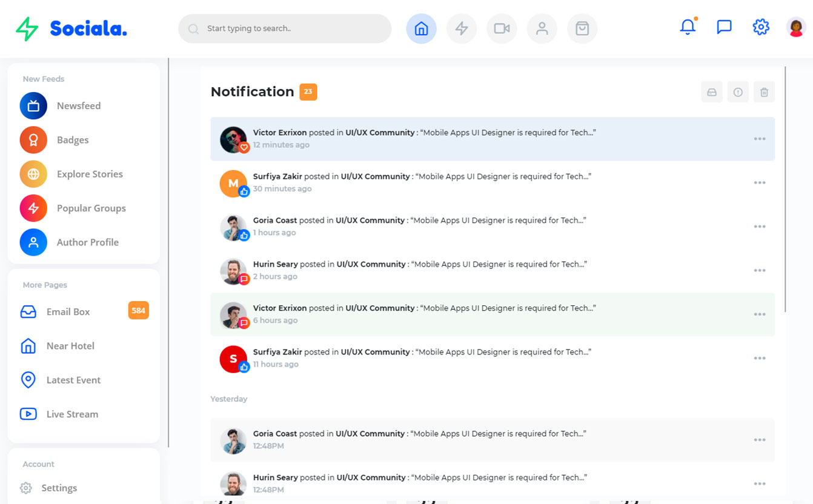Click the notification list vertical scrollbar
This screenshot has height=504, width=813.
click(786, 189)
